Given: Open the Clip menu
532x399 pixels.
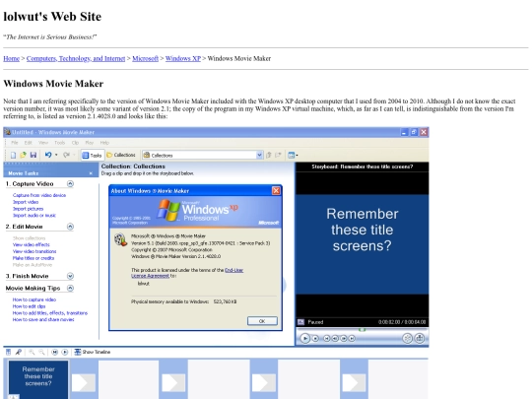Looking at the screenshot, I should 75,143.
